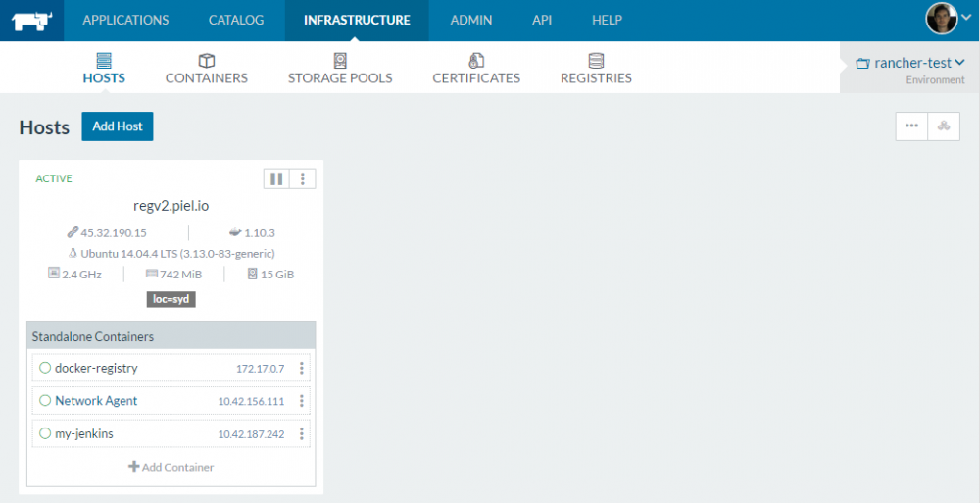Open the my-jenkins actions menu
The image size is (980, 503).
pos(301,433)
